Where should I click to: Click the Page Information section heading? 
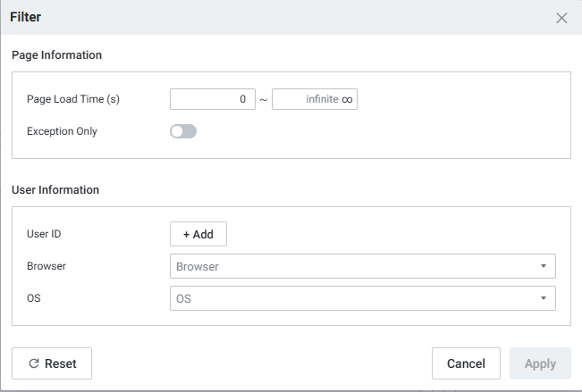click(x=57, y=55)
